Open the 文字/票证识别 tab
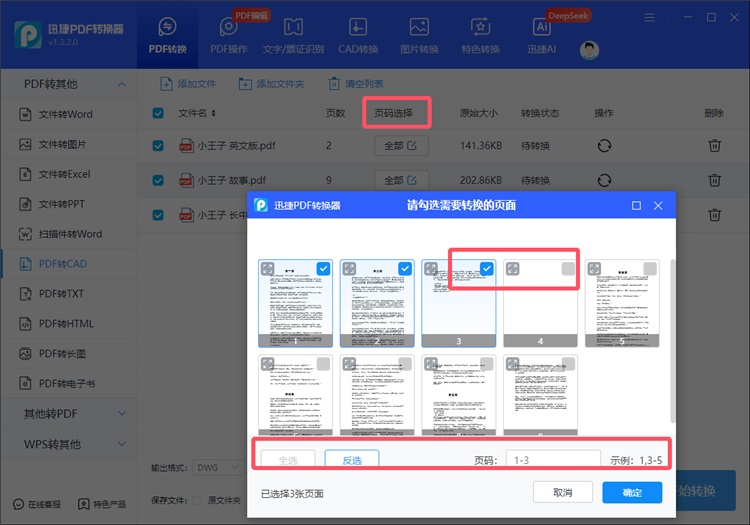750x525 pixels. click(293, 35)
